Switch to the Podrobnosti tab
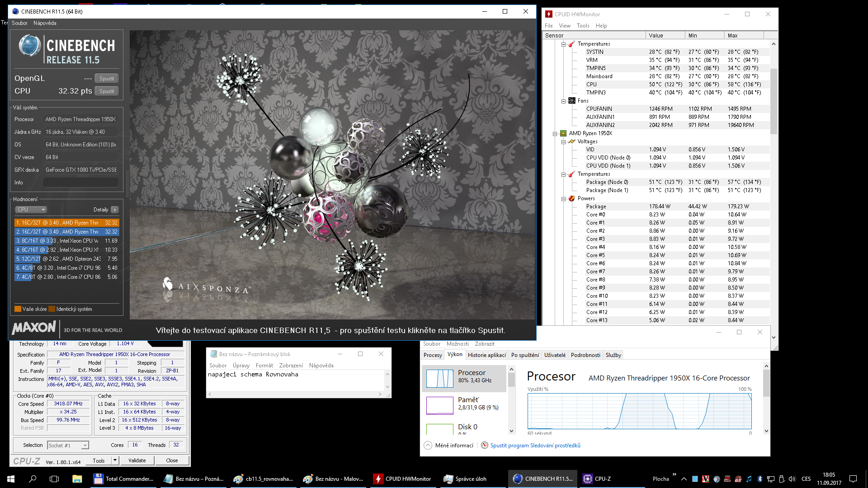Screen dimensions: 868x488 tap(585, 355)
